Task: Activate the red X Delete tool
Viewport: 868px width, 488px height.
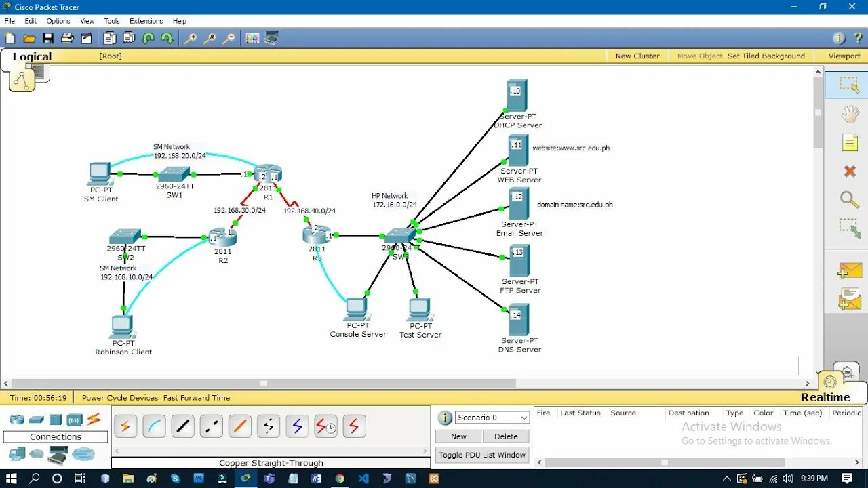Action: click(x=850, y=171)
